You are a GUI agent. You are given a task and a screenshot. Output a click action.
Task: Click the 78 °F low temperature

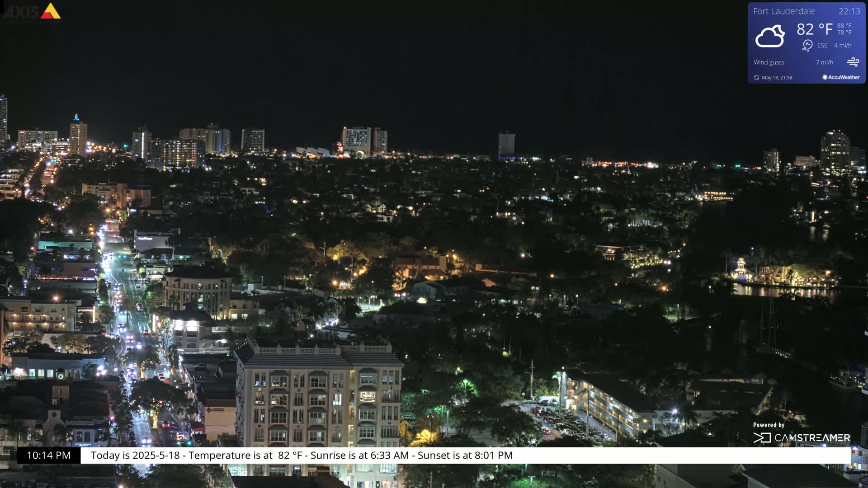coord(844,33)
